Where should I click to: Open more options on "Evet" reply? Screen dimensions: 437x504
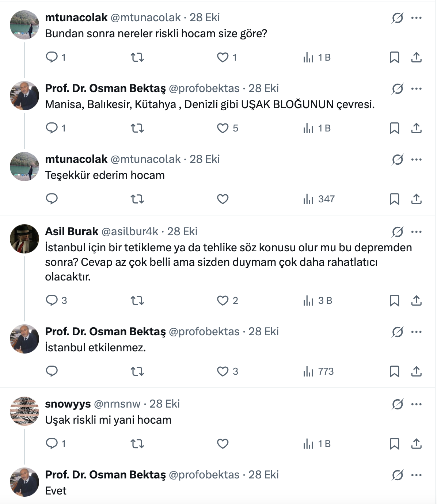click(417, 475)
